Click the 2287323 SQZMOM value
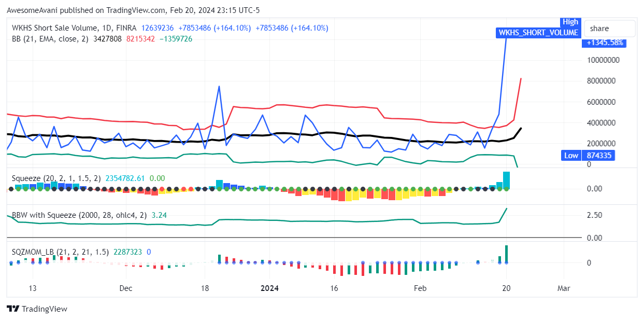The image size is (644, 320). (x=127, y=252)
